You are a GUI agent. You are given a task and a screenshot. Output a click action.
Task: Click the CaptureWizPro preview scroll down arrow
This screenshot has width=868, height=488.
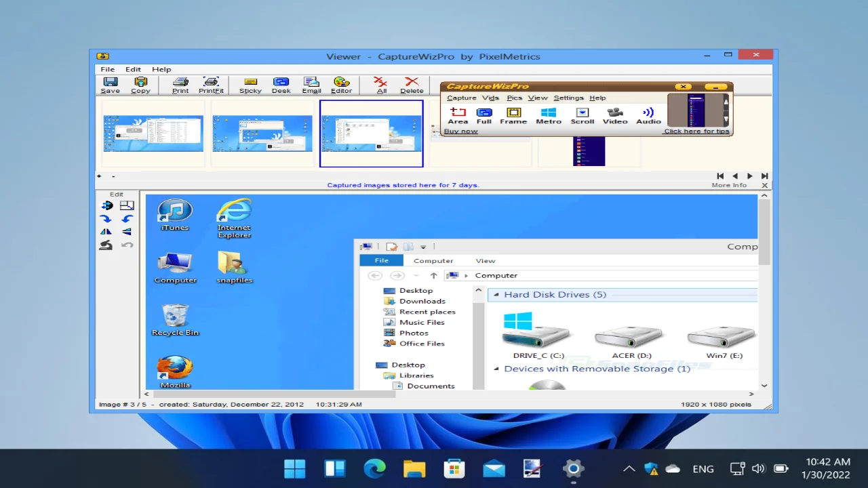pyautogui.click(x=726, y=121)
